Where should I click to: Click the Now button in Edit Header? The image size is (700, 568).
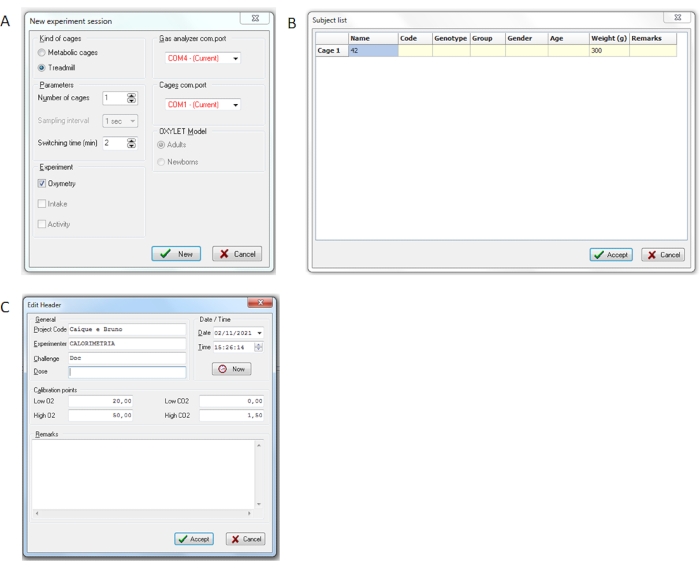click(231, 369)
